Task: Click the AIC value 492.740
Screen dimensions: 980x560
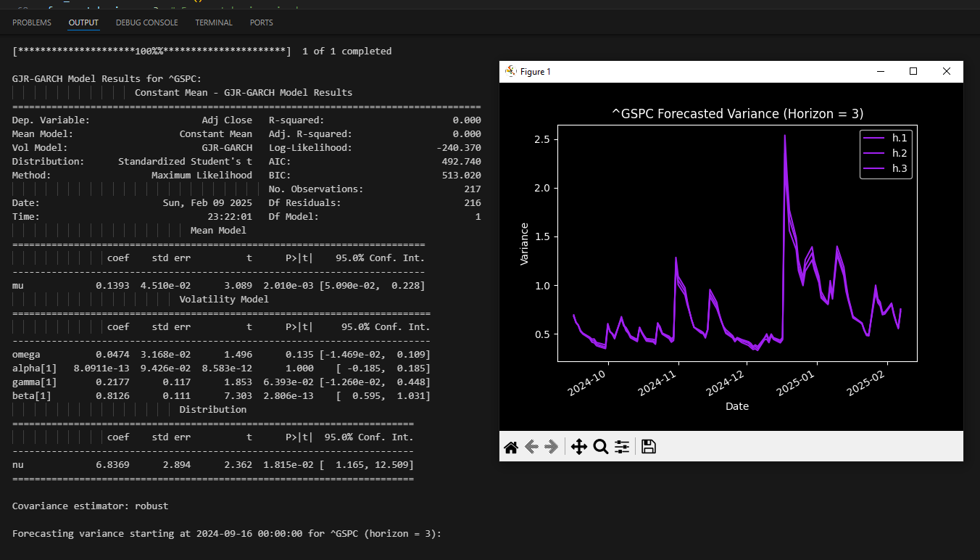Action: point(461,161)
